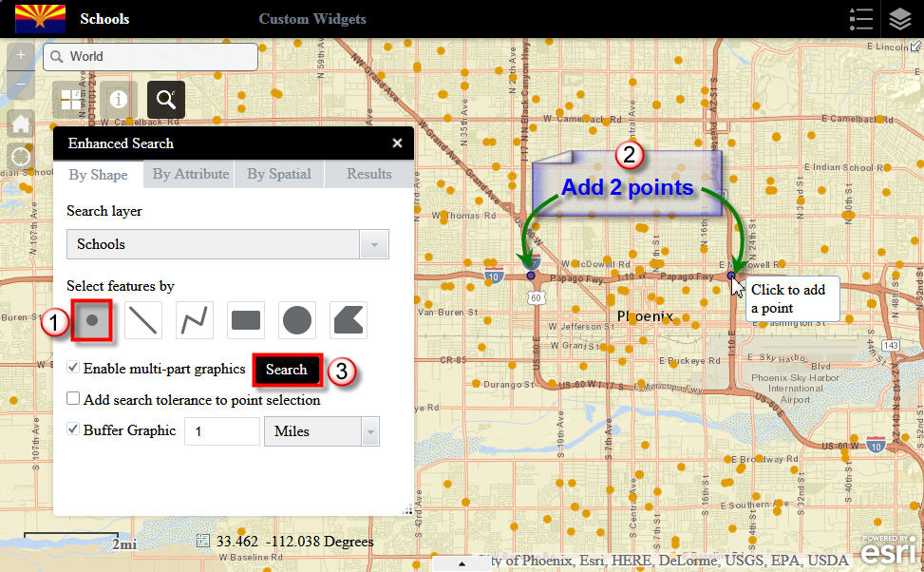This screenshot has height=572, width=924.
Task: Click the route 143 shield on map
Action: pyautogui.click(x=891, y=345)
